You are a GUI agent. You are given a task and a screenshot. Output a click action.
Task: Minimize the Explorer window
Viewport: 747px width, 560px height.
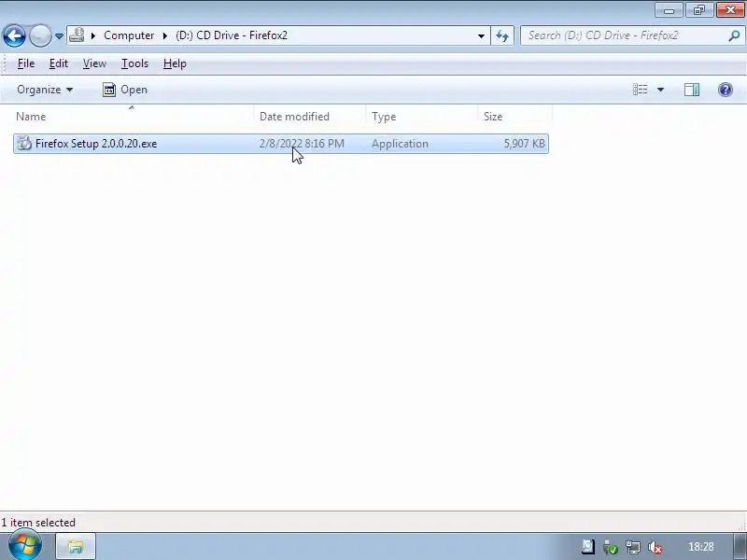pos(669,10)
